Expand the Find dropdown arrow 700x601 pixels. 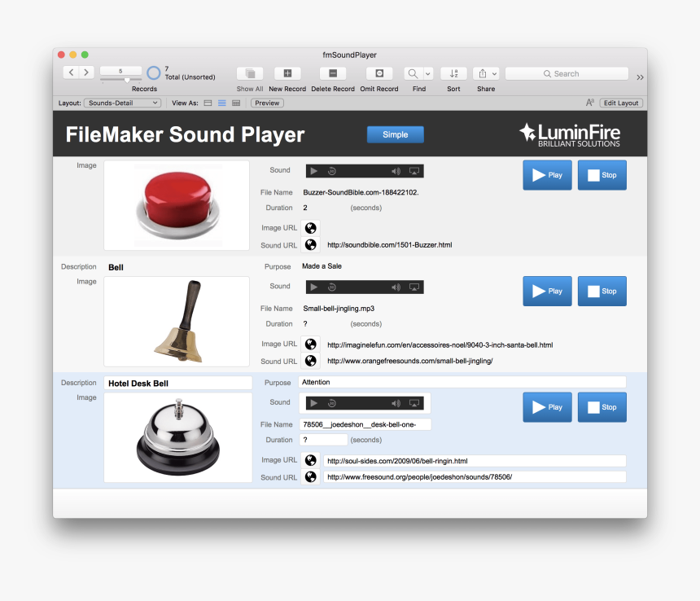pos(427,75)
